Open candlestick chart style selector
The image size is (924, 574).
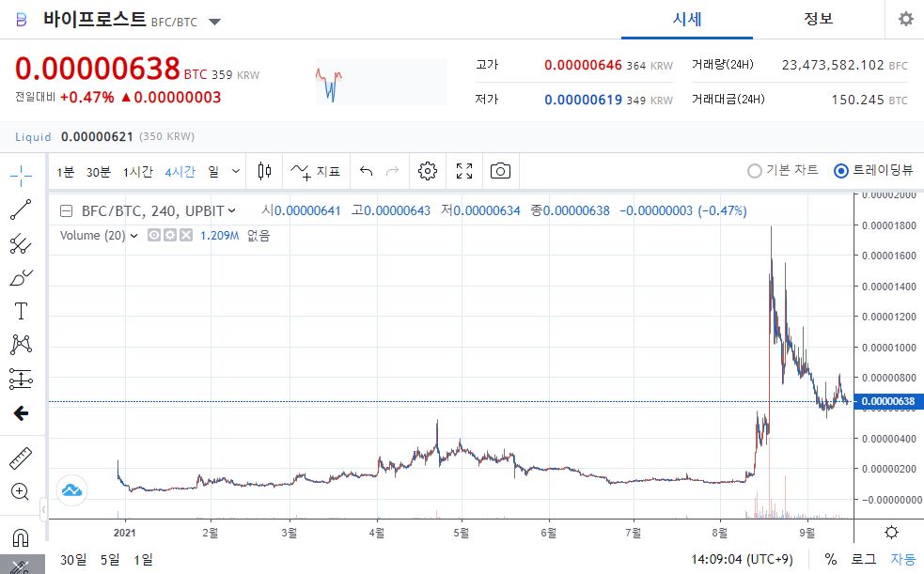[264, 171]
